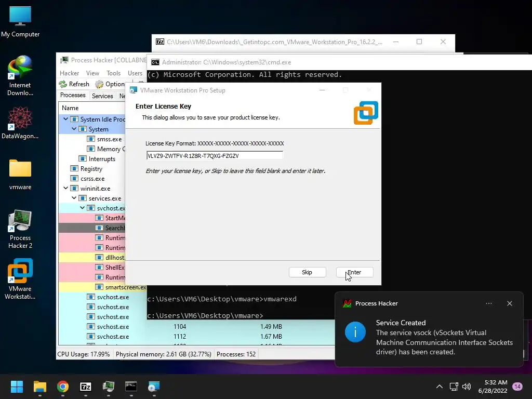Viewport: 532px width, 399px height.
Task: Open the Users menu in Process Hacker
Action: click(x=135, y=73)
